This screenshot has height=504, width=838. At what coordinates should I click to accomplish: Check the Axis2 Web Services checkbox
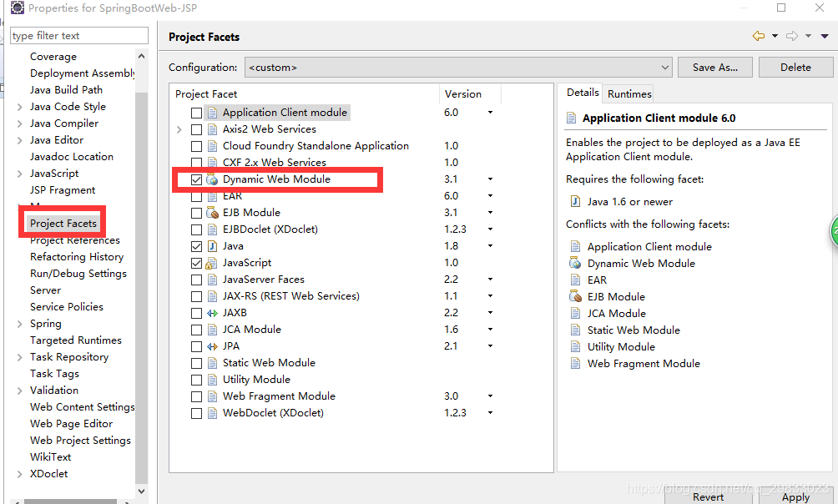[x=196, y=129]
